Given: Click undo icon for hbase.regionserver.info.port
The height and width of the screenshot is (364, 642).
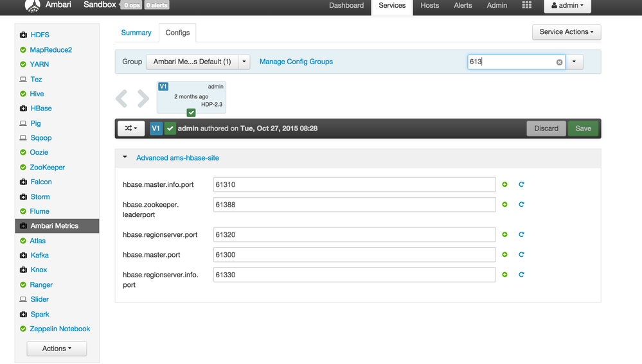Looking at the screenshot, I should [x=521, y=274].
